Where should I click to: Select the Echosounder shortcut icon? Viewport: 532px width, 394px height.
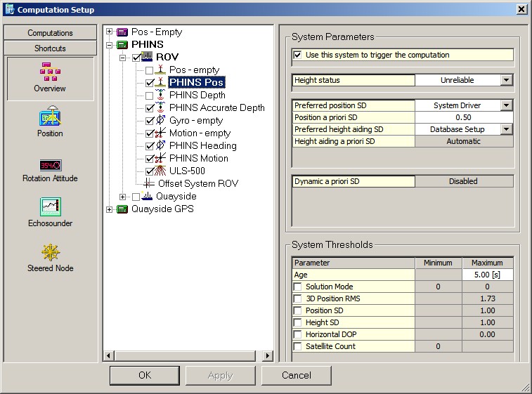50,207
